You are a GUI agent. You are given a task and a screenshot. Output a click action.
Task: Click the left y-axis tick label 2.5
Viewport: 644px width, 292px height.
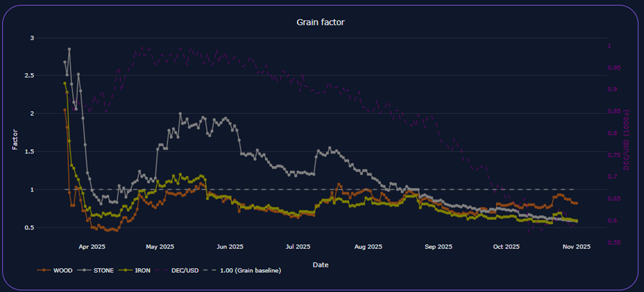click(x=30, y=76)
